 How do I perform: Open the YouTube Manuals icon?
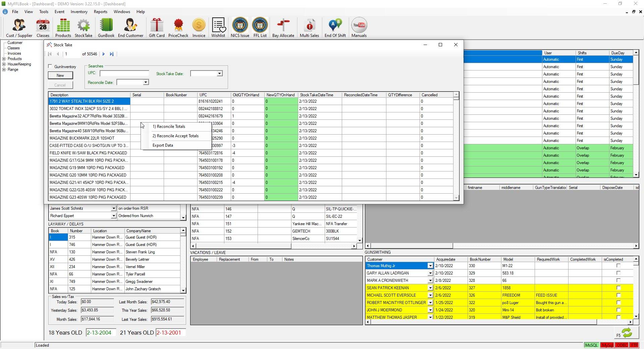pyautogui.click(x=359, y=28)
